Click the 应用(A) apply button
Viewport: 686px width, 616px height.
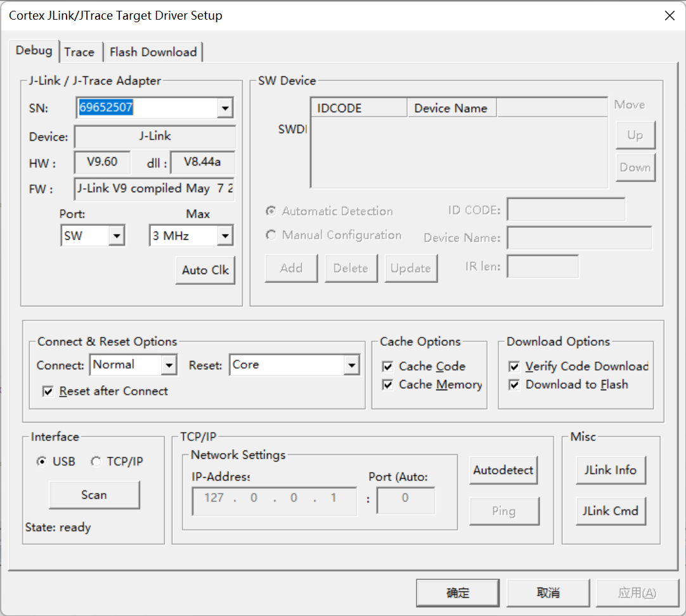point(637,593)
